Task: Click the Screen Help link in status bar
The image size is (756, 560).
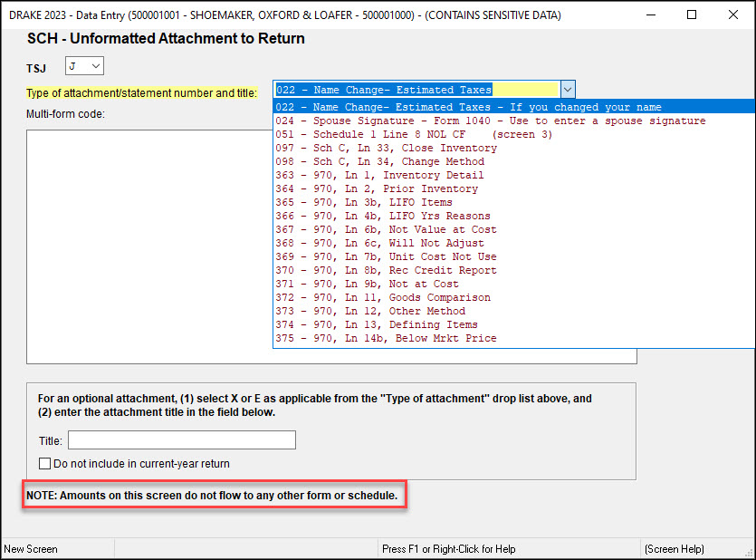Action: click(674, 549)
